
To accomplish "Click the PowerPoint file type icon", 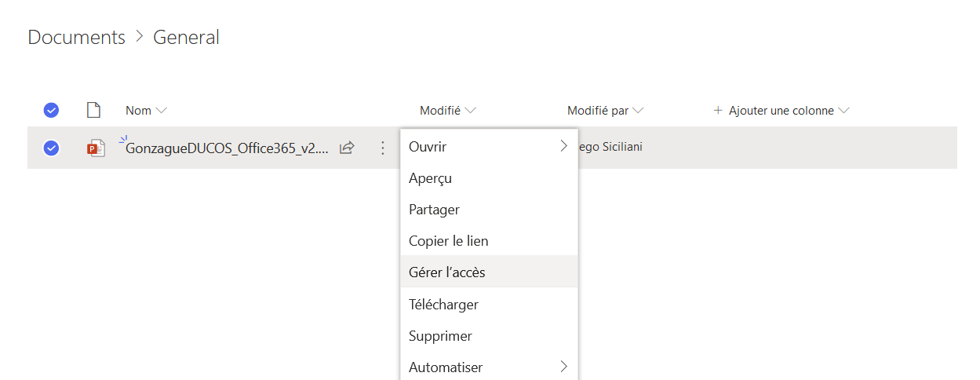I will tap(96, 148).
